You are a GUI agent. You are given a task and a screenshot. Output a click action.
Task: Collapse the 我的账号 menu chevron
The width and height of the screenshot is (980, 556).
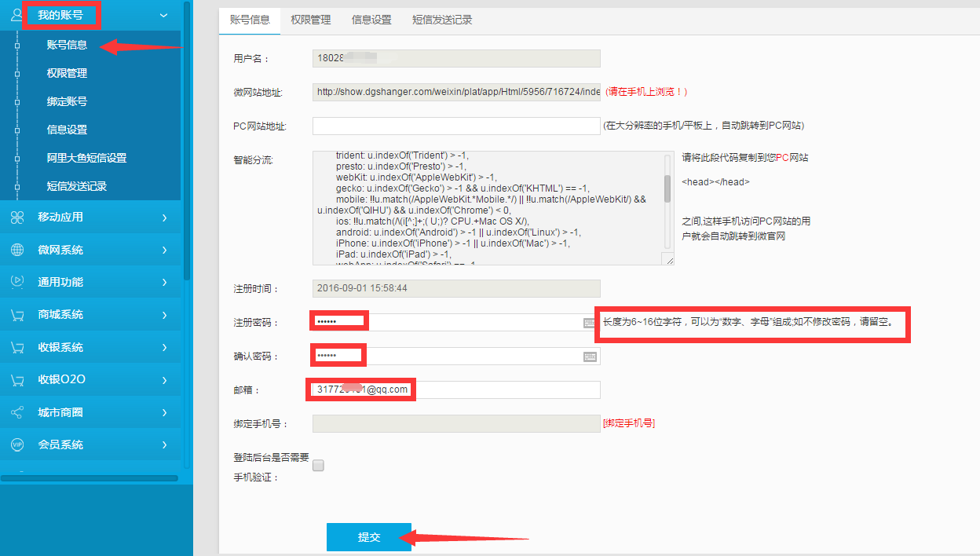point(163,15)
